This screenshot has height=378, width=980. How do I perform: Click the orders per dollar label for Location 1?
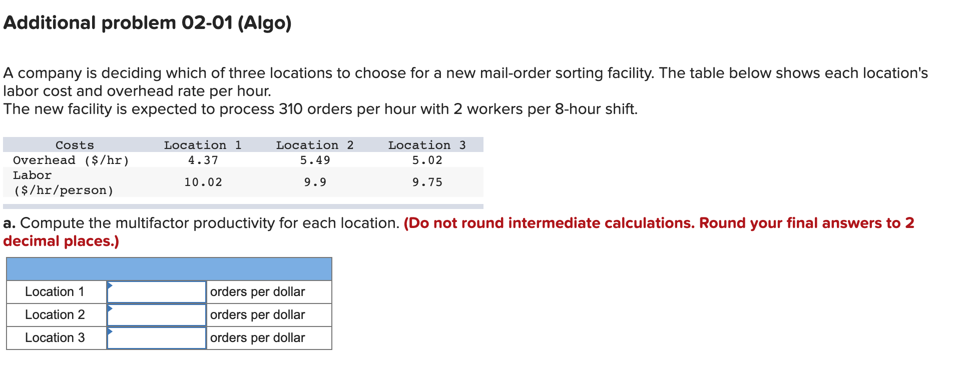click(257, 291)
